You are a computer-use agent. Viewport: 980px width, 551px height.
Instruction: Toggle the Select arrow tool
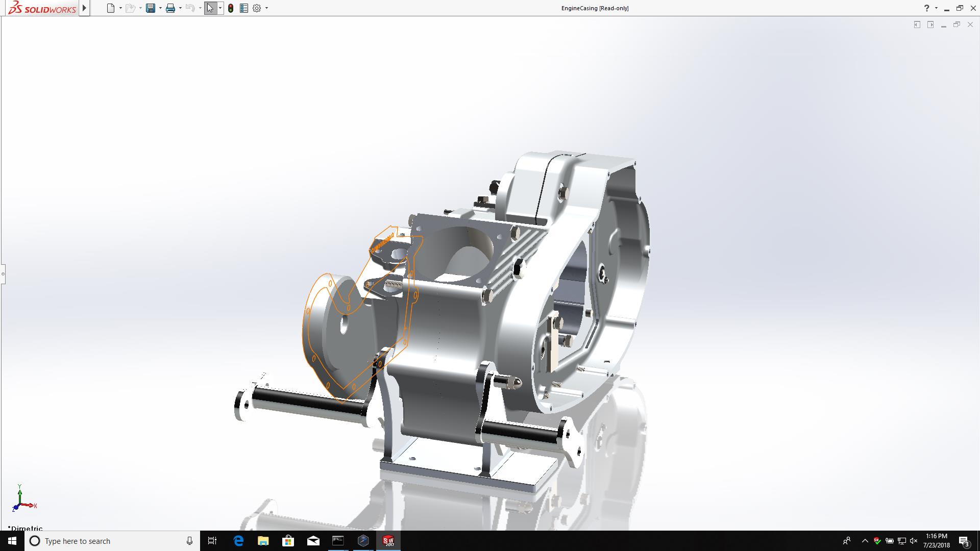(x=210, y=8)
